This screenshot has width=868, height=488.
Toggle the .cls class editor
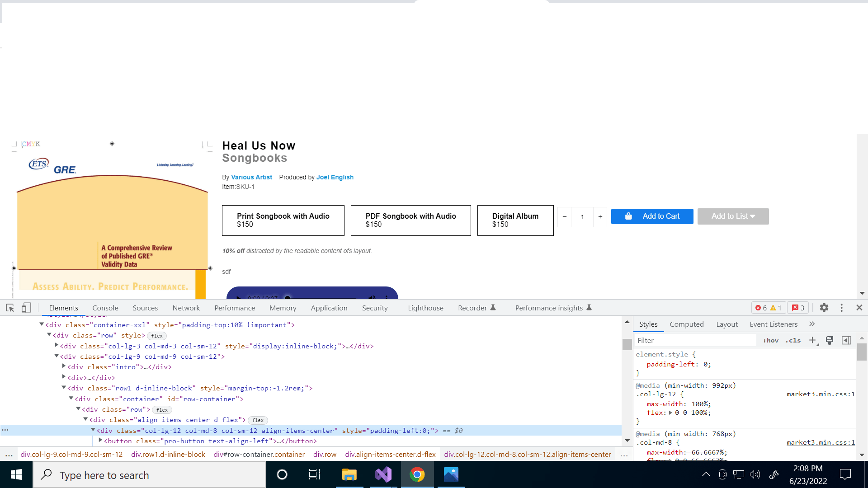click(793, 340)
